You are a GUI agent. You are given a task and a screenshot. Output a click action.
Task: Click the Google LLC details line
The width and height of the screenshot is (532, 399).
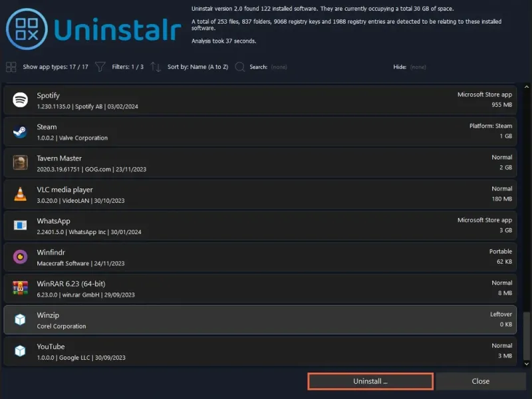click(x=81, y=358)
